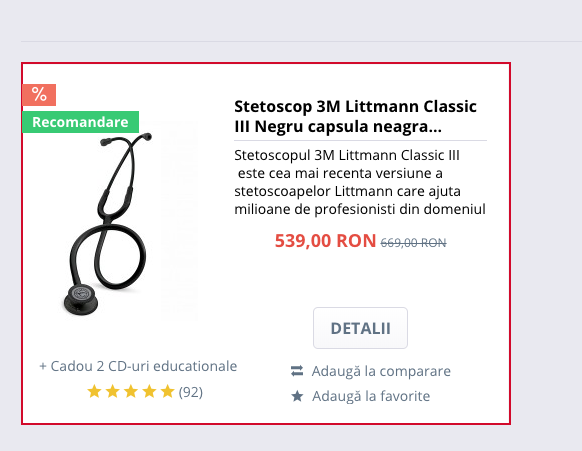Click the black stethoscope product image
The width and height of the screenshot is (582, 451).
click(x=108, y=225)
